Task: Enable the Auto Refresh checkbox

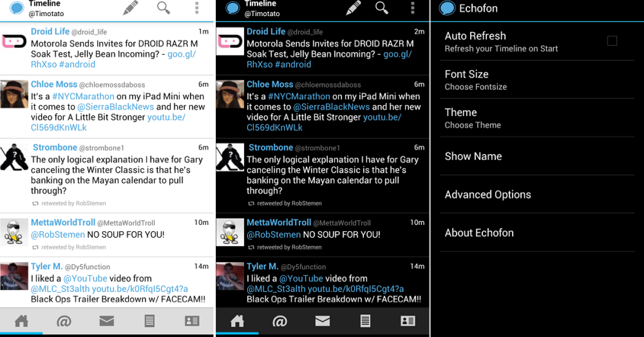Action: click(612, 41)
